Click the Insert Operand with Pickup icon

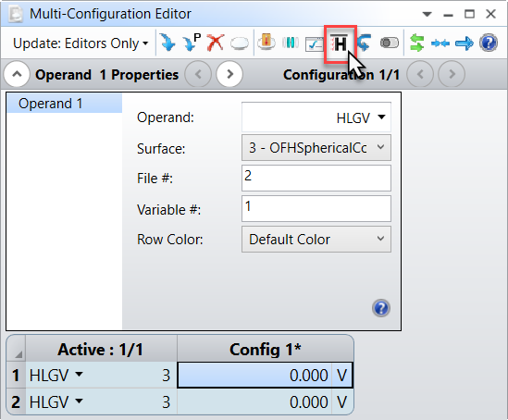tap(192, 43)
